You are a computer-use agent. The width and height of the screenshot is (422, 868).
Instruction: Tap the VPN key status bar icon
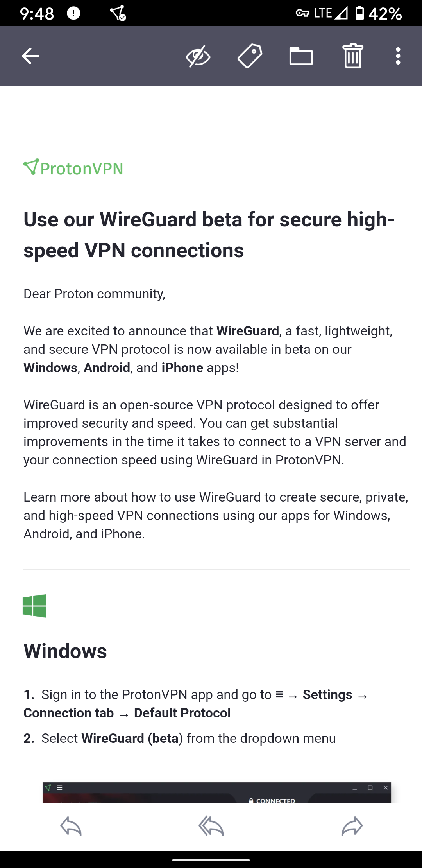[302, 13]
